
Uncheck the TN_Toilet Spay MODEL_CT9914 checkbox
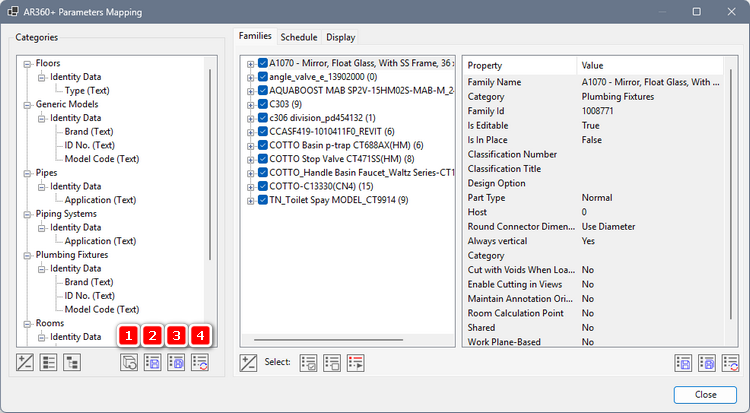click(263, 200)
